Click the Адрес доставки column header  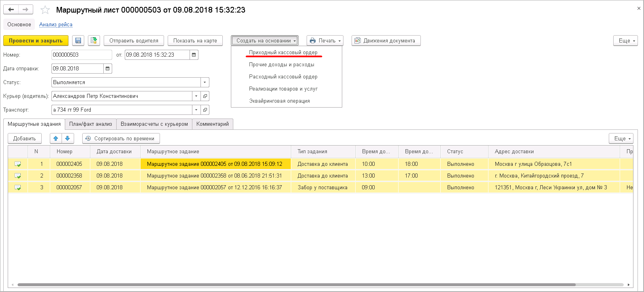point(554,152)
